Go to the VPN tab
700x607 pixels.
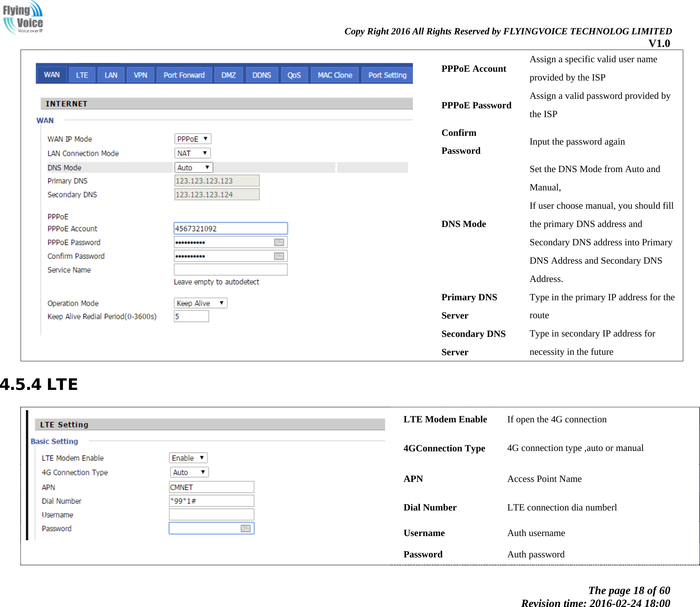click(x=140, y=74)
